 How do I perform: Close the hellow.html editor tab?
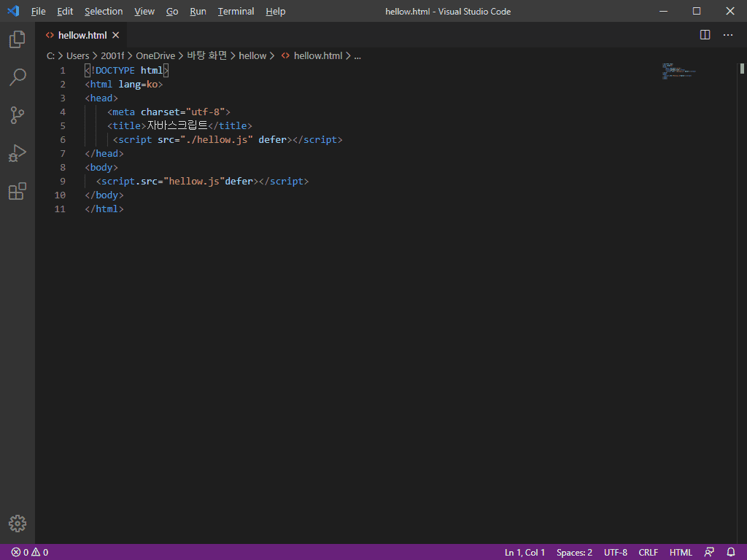[x=115, y=35]
